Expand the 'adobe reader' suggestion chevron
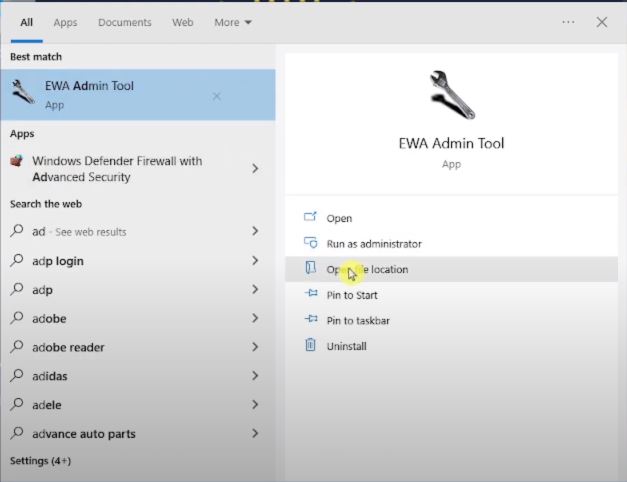Viewport: 627px width, 482px height. [255, 347]
